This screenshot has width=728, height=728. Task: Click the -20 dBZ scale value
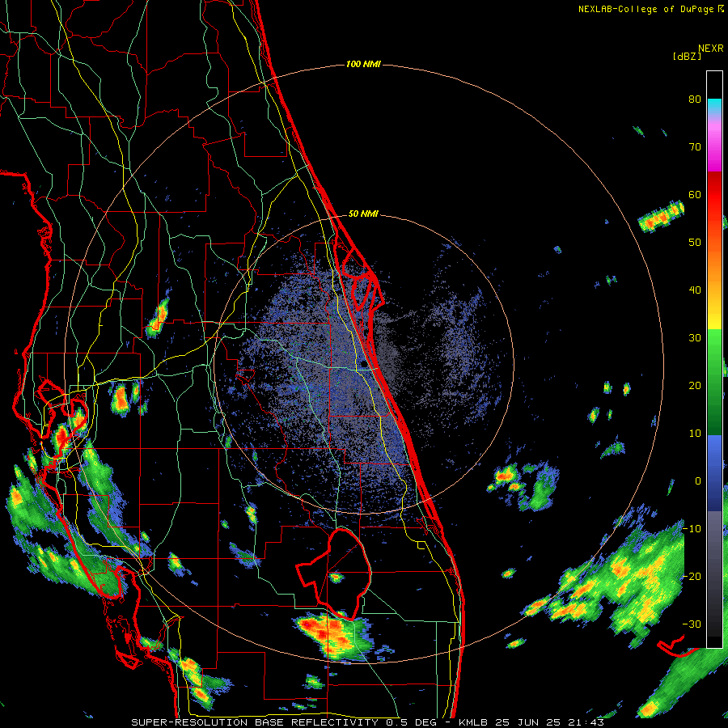(692, 576)
